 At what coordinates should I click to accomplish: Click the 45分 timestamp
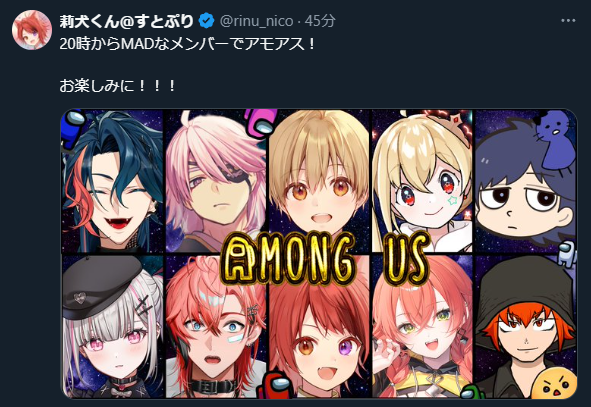pyautogui.click(x=320, y=21)
